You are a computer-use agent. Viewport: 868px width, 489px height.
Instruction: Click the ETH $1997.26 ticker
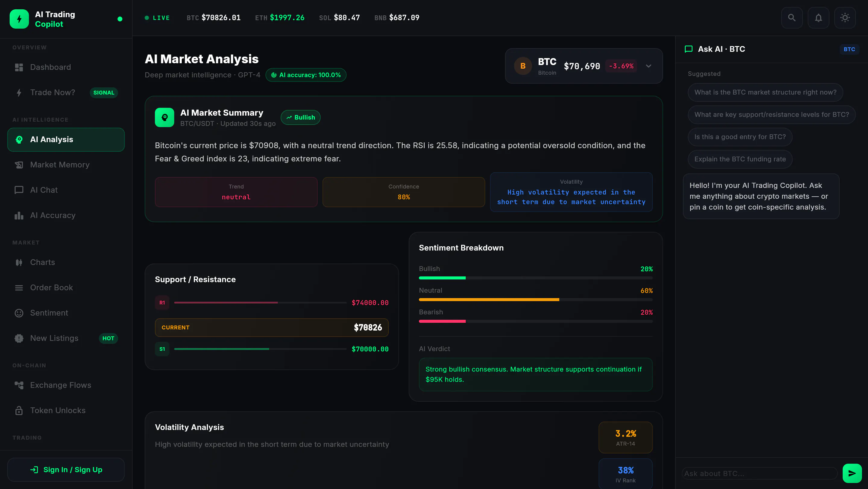point(280,17)
